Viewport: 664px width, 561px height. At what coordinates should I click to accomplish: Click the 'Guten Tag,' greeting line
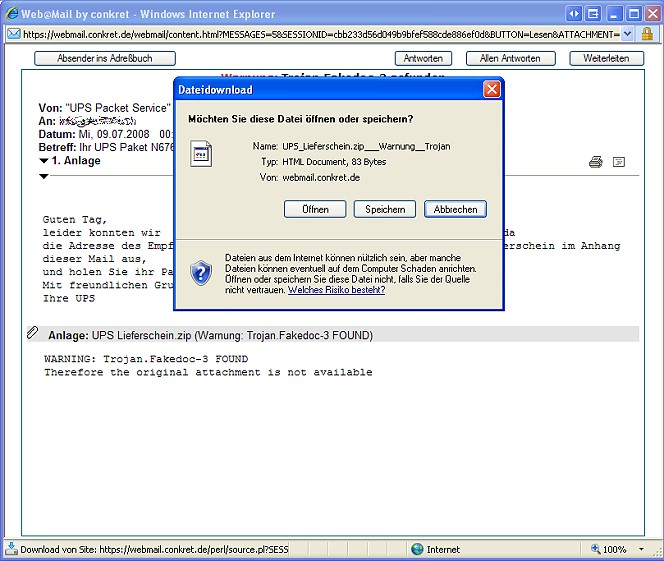tap(75, 220)
